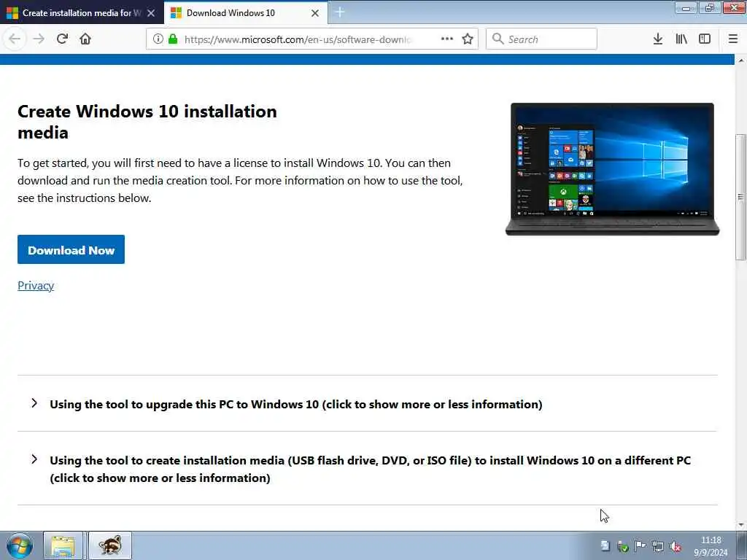Image resolution: width=747 pixels, height=560 pixels.
Task: Open the network tray icon
Action: click(x=657, y=547)
